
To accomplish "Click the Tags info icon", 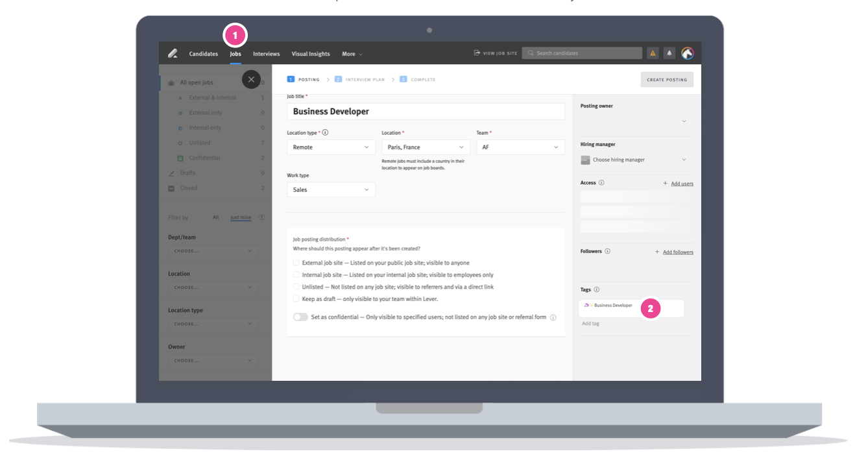I will 596,290.
